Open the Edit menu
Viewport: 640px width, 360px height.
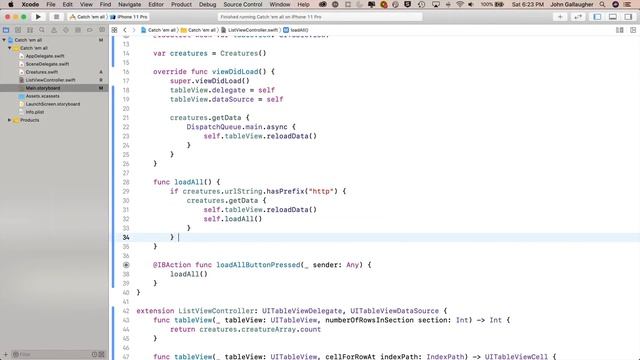67,4
